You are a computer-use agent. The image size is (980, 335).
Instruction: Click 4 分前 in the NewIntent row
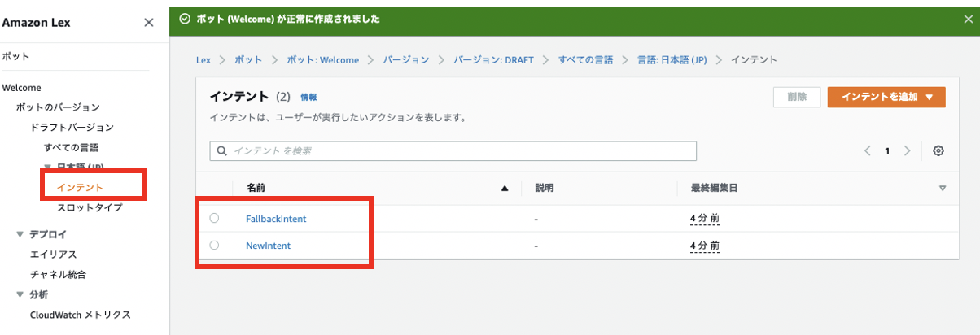pos(705,246)
